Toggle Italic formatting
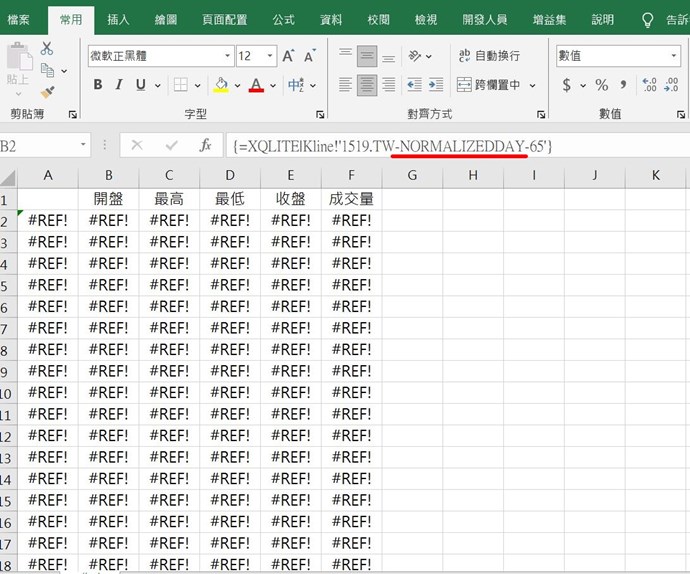This screenshot has width=690, height=574. (119, 85)
